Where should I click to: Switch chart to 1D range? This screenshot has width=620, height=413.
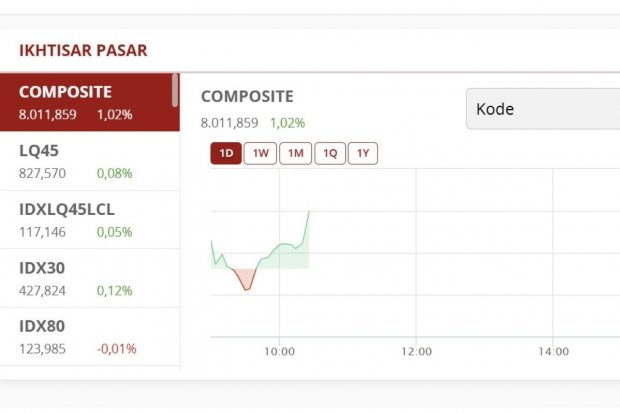(x=226, y=153)
